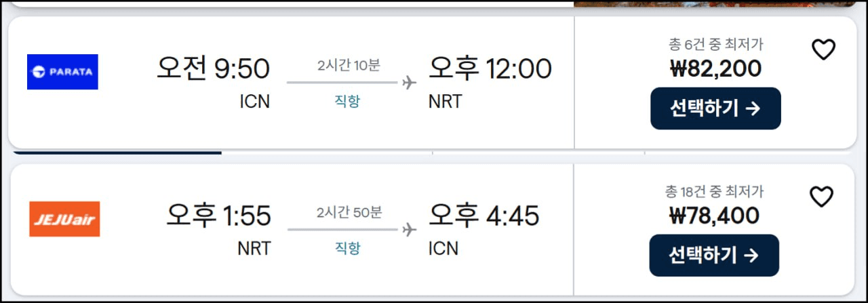
Task: Favorite the Jeju Air flight via heart
Action: pos(821,197)
